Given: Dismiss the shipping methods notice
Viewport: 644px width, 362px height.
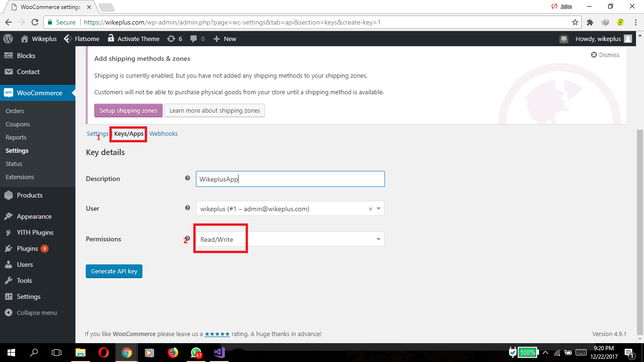Looking at the screenshot, I should click(x=605, y=55).
